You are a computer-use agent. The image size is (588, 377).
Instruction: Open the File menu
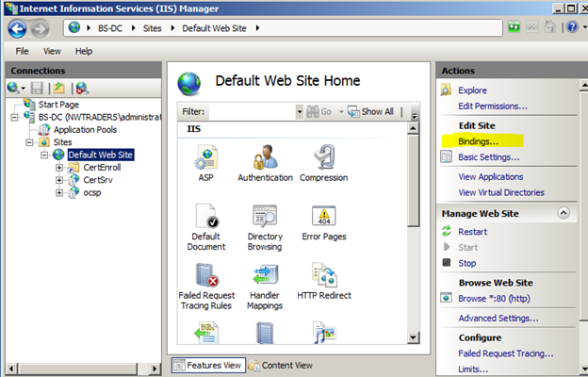22,51
